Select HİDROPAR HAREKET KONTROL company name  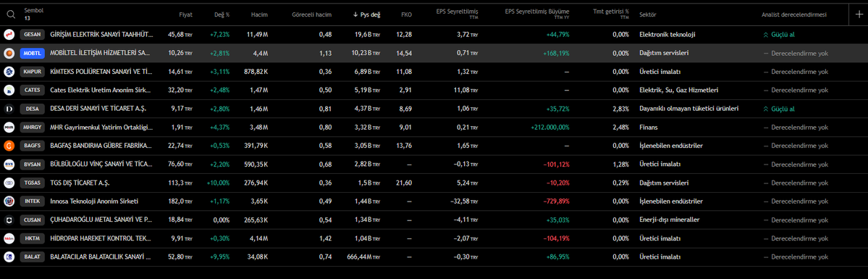[x=101, y=238]
